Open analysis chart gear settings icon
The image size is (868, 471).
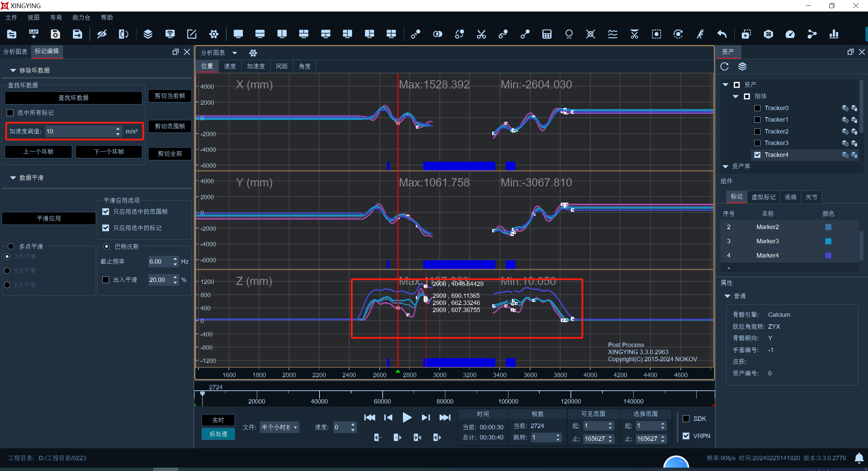click(x=253, y=53)
